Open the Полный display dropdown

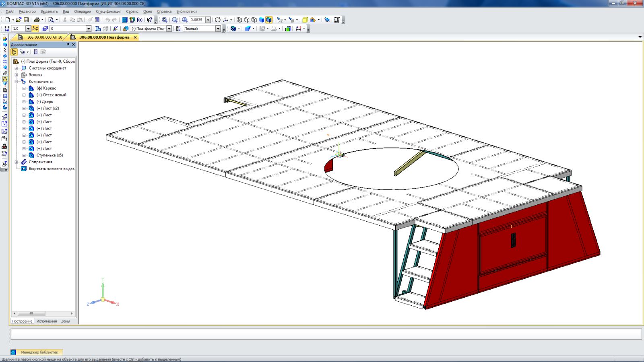(218, 29)
